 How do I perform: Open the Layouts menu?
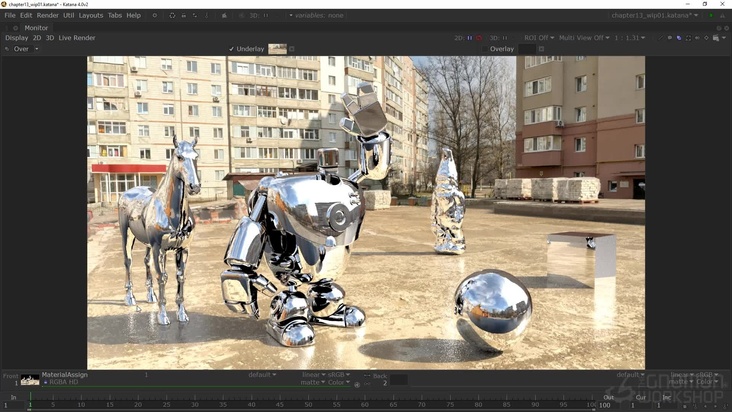91,15
